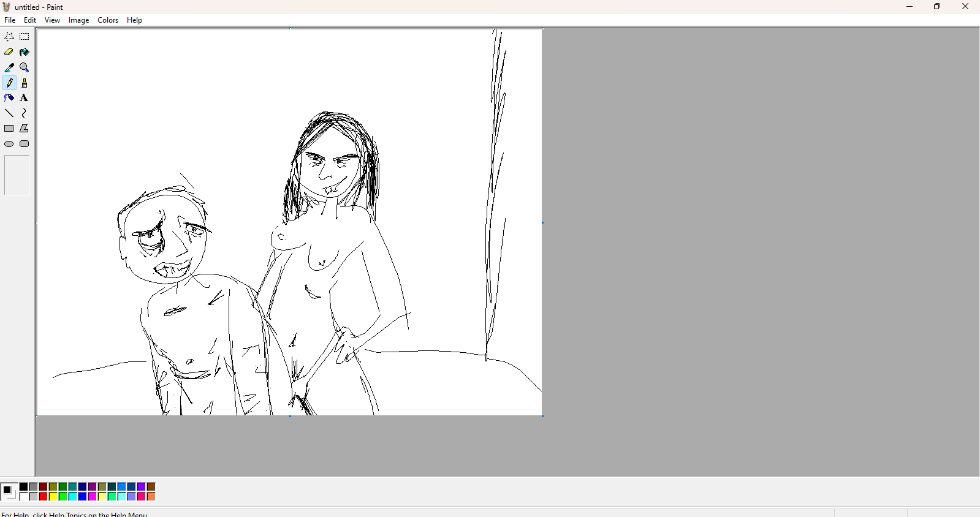Open the Help menu
Image resolution: width=980 pixels, height=517 pixels.
(x=134, y=20)
